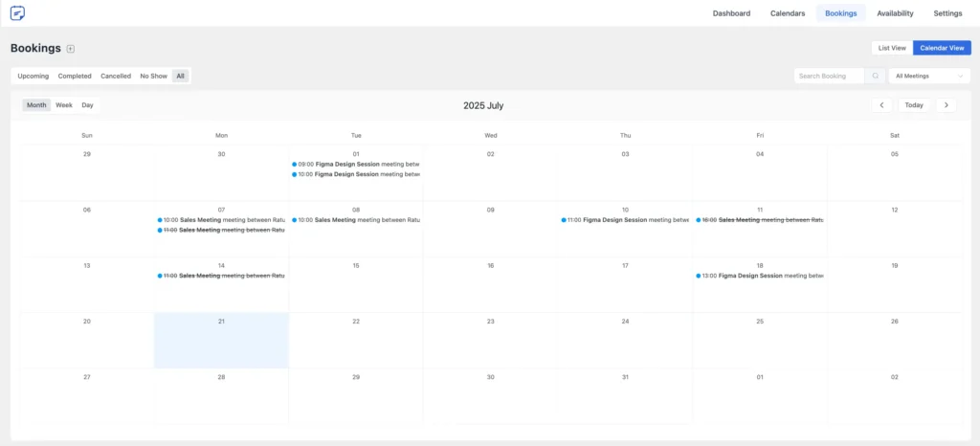
Task: Select Day view mode
Action: click(x=87, y=105)
